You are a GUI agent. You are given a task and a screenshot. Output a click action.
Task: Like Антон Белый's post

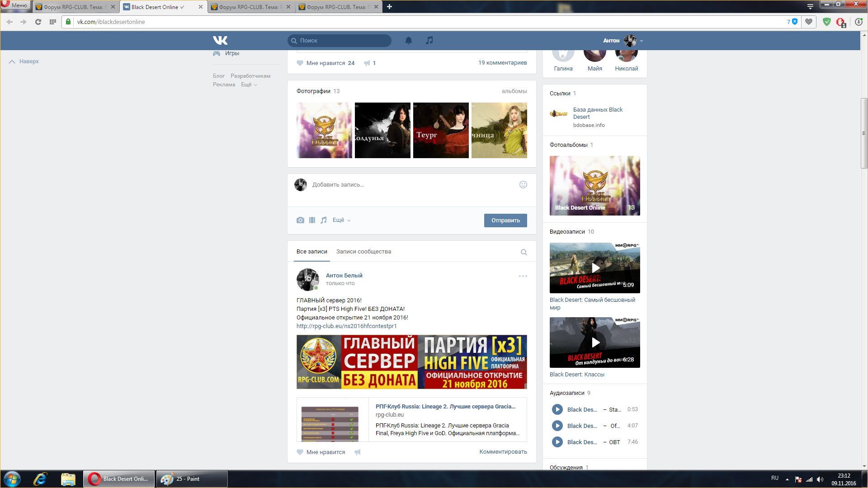[321, 452]
